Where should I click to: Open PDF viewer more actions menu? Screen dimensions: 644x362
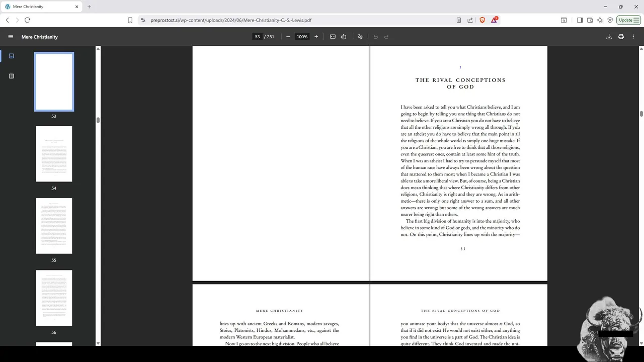pos(633,37)
